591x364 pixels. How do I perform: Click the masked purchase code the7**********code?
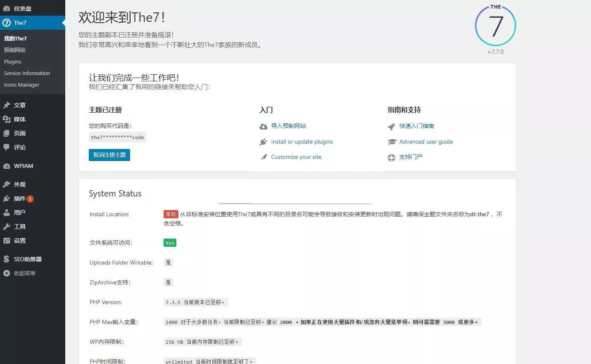click(x=117, y=137)
